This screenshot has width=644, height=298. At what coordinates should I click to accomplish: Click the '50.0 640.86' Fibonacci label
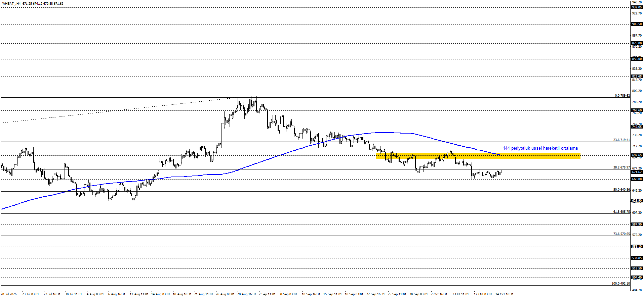click(x=621, y=190)
